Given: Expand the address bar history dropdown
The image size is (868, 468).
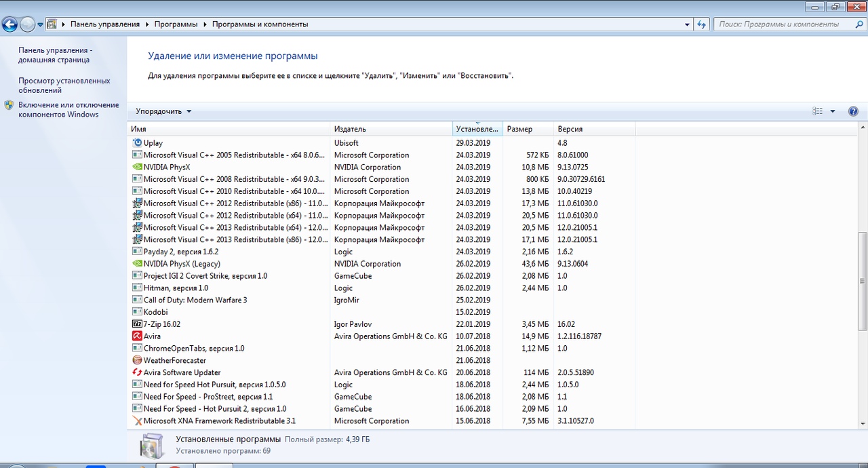Looking at the screenshot, I should (x=687, y=24).
